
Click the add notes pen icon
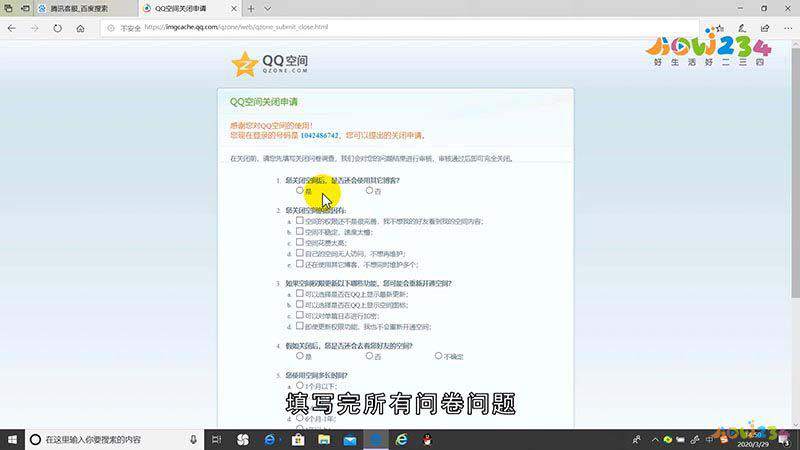(742, 29)
